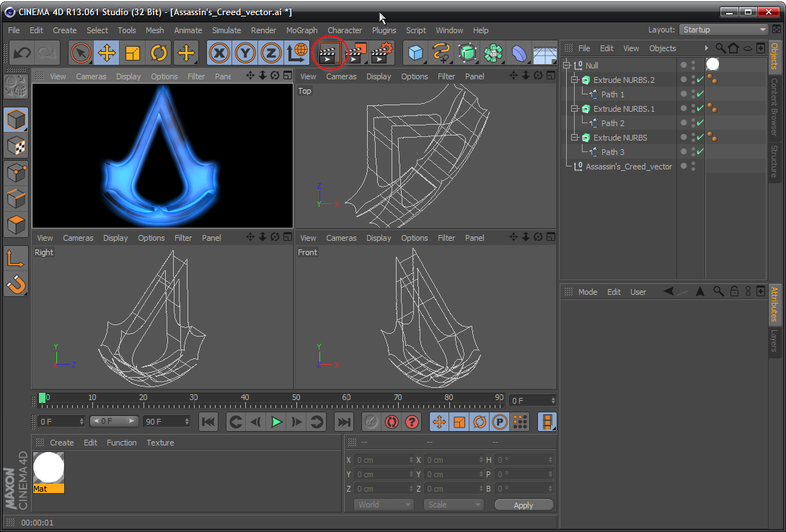This screenshot has width=786, height=532.
Task: Click Make Editable icon in left palette
Action: point(16,87)
